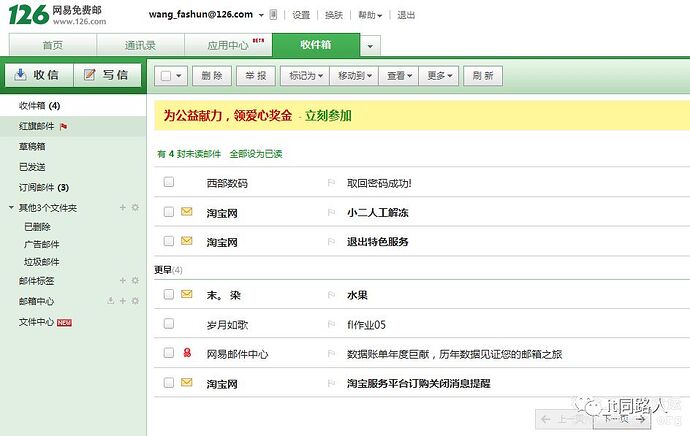This screenshot has width=690, height=436.
Task: Click the flag icon on fl作业05 email
Action: (x=331, y=324)
